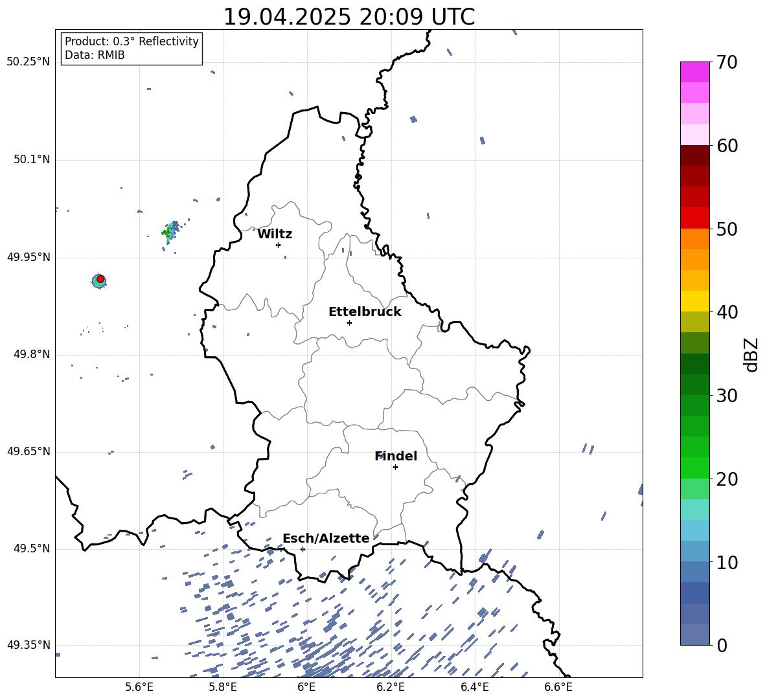Viewport: 767px width, 700px height.
Task: Click the Ettelbruck city label
Action: [x=365, y=312]
